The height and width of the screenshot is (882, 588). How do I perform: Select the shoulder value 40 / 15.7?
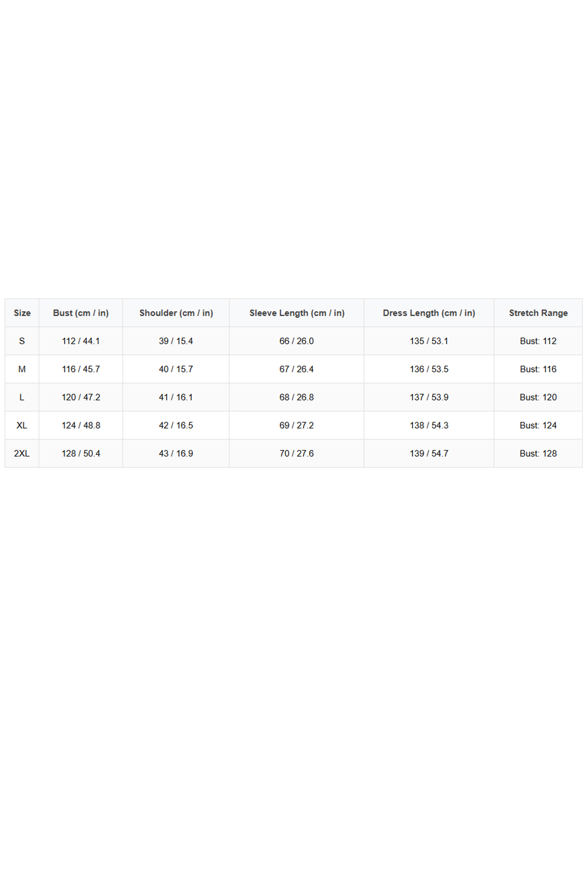(x=176, y=369)
